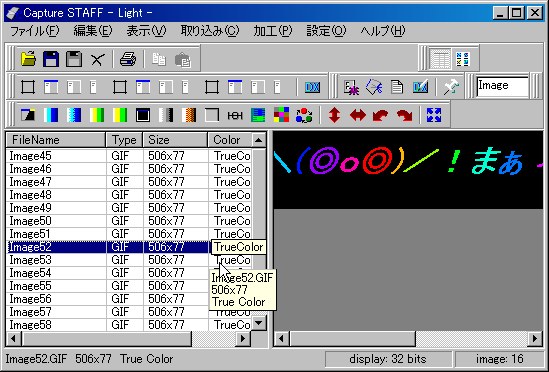Click the printer icon in the toolbar

pos(128,59)
